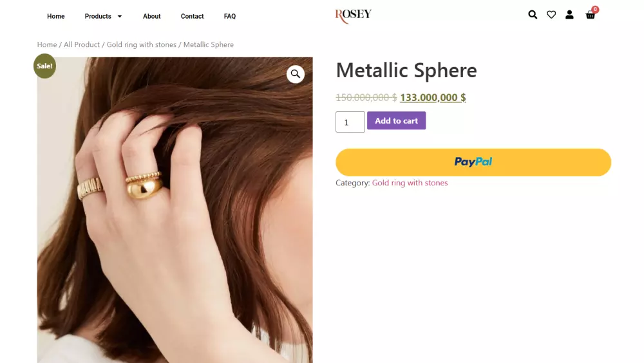This screenshot has height=363, width=644.
Task: Pay with the PayPal button
Action: tap(473, 162)
